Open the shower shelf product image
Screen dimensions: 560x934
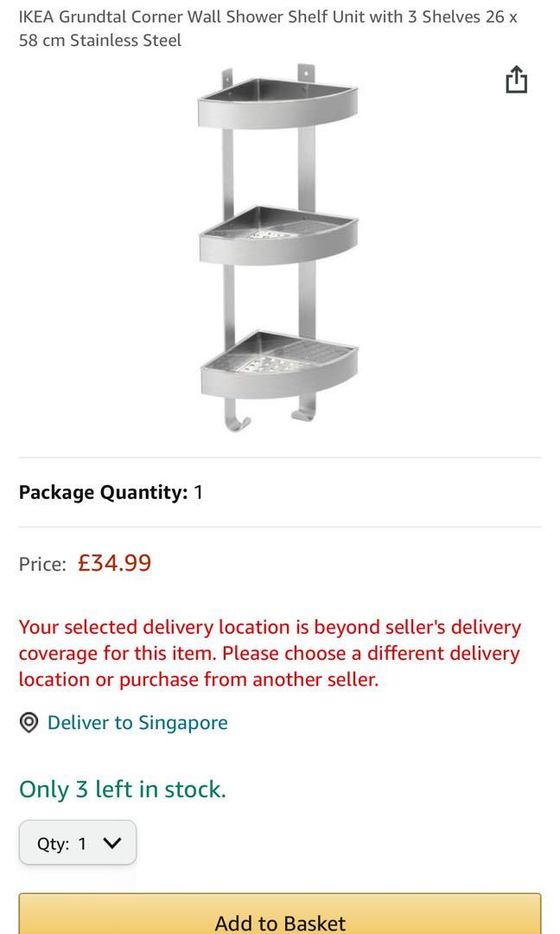pyautogui.click(x=280, y=251)
